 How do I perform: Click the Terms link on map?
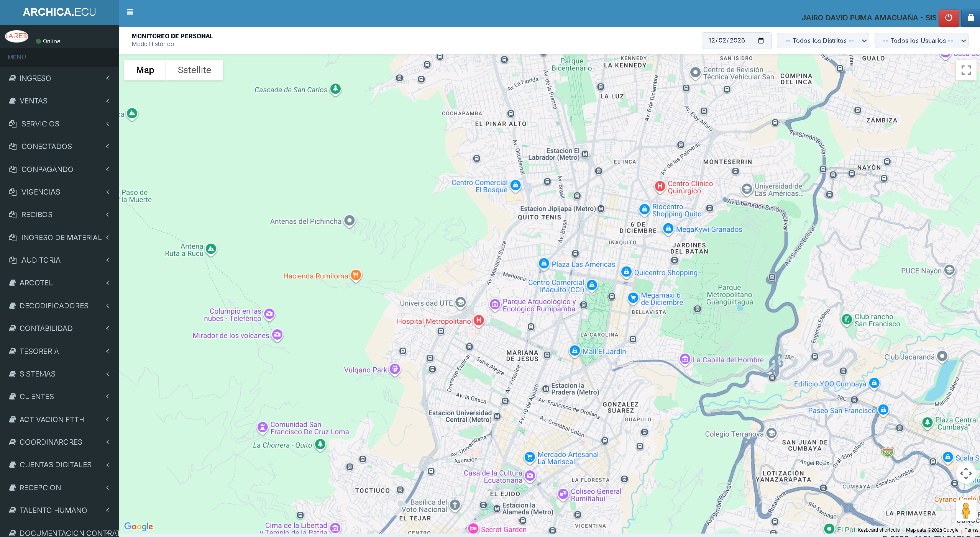tap(971, 530)
